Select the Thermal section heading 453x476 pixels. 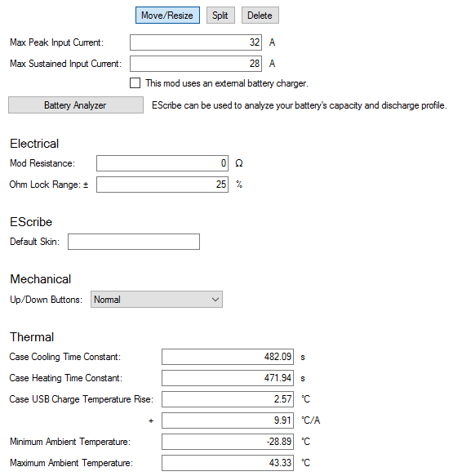[x=32, y=337]
